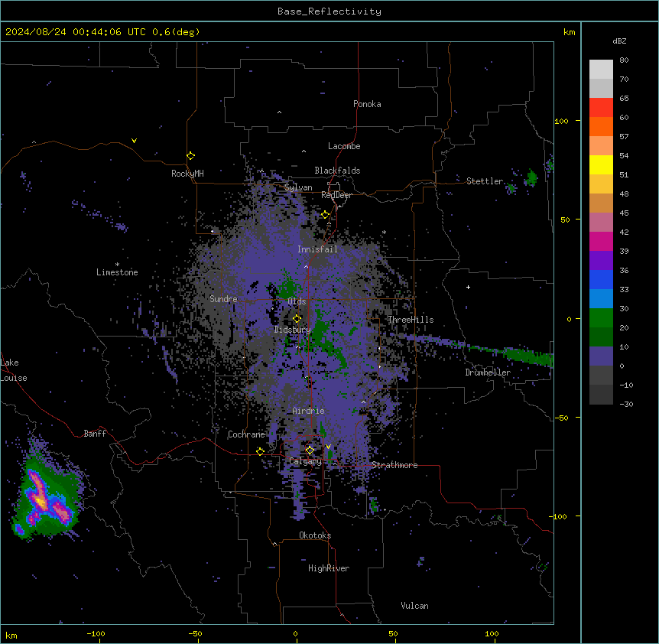The height and width of the screenshot is (644, 659).
Task: Select the Limestone label
Action: 117,272
